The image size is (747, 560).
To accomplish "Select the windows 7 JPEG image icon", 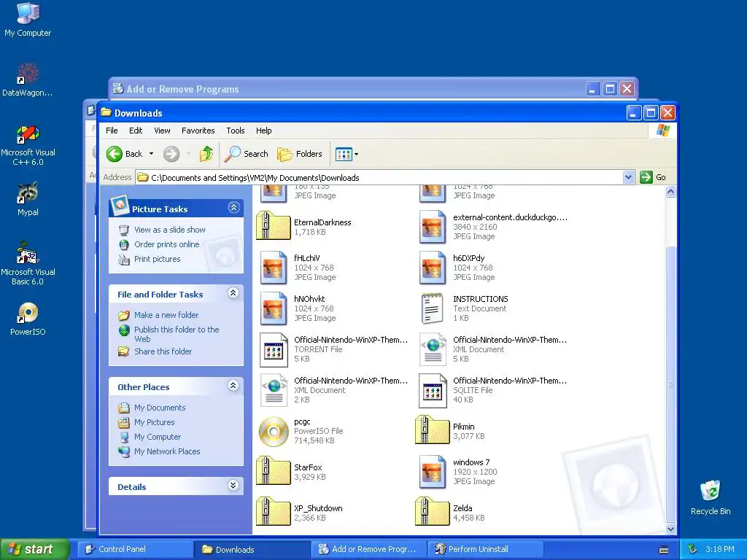I will (433, 472).
